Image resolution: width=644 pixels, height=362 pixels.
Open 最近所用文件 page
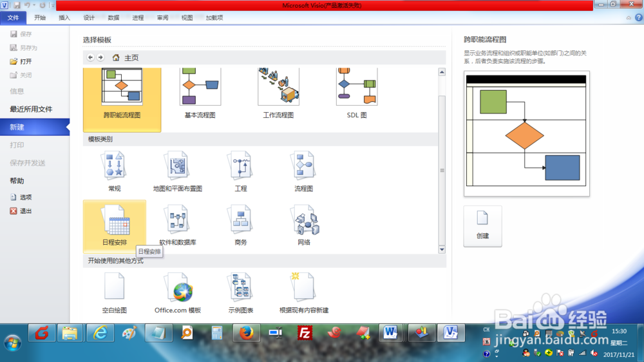coord(31,109)
